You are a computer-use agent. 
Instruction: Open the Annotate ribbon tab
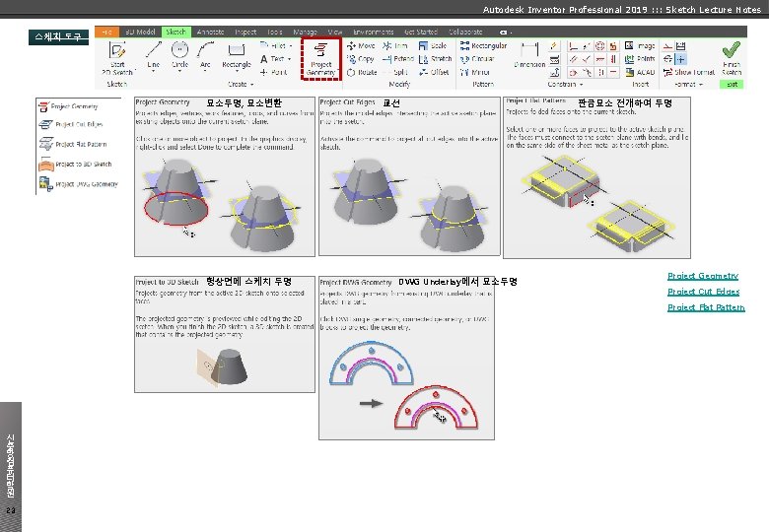point(210,32)
